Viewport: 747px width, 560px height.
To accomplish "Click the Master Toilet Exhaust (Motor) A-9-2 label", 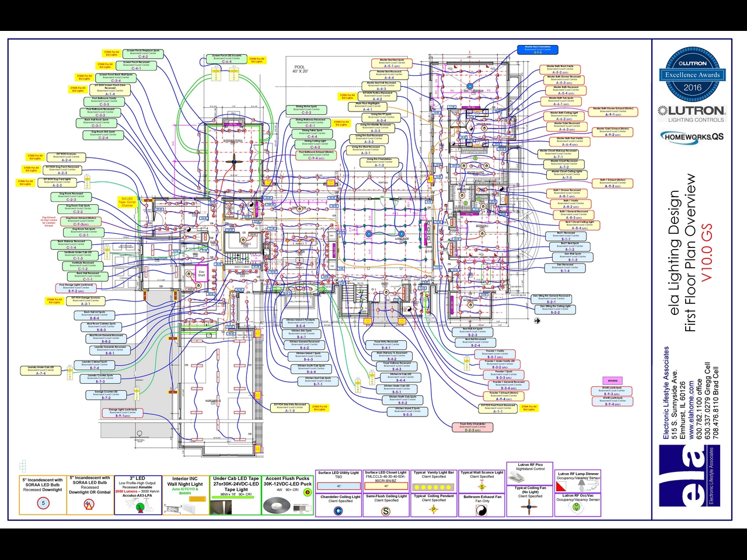I will point(613,132).
